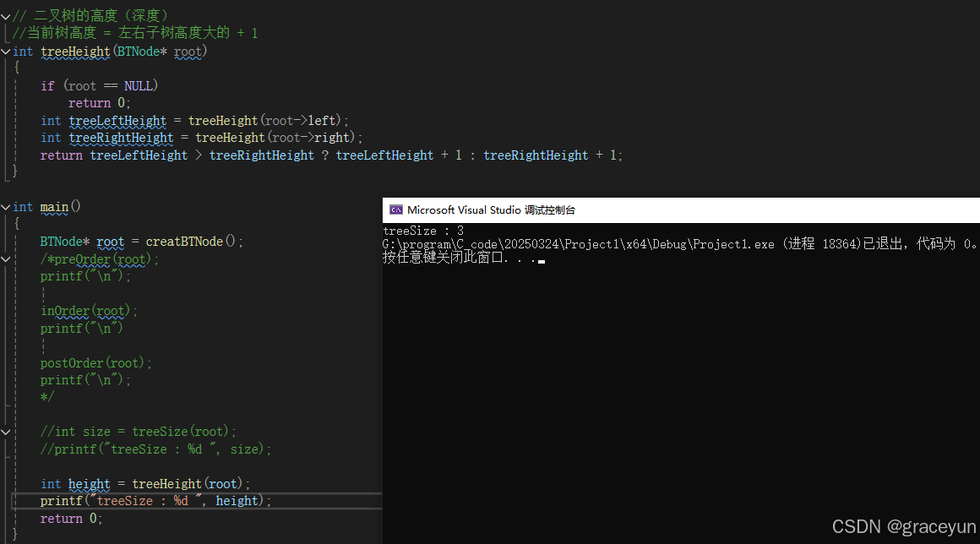Collapse the treeHeight function fold arrow
Viewport: 980px width, 544px height.
[x=6, y=52]
